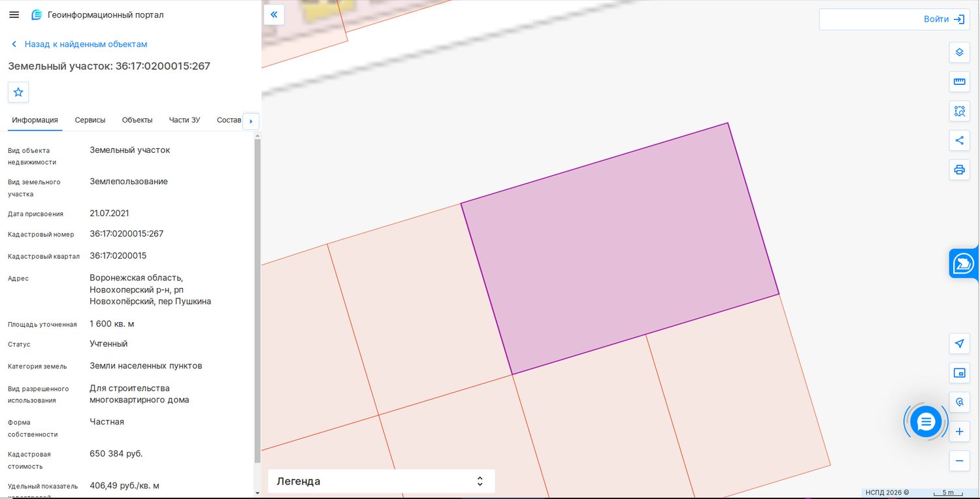This screenshot has width=980, height=499.
Task: Click the highlighted purple land parcel
Action: click(x=620, y=249)
